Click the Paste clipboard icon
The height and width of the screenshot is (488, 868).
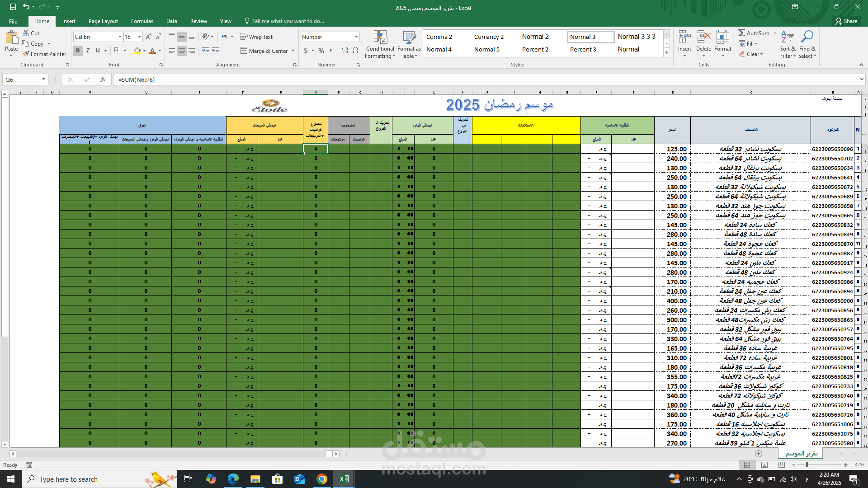(x=11, y=38)
